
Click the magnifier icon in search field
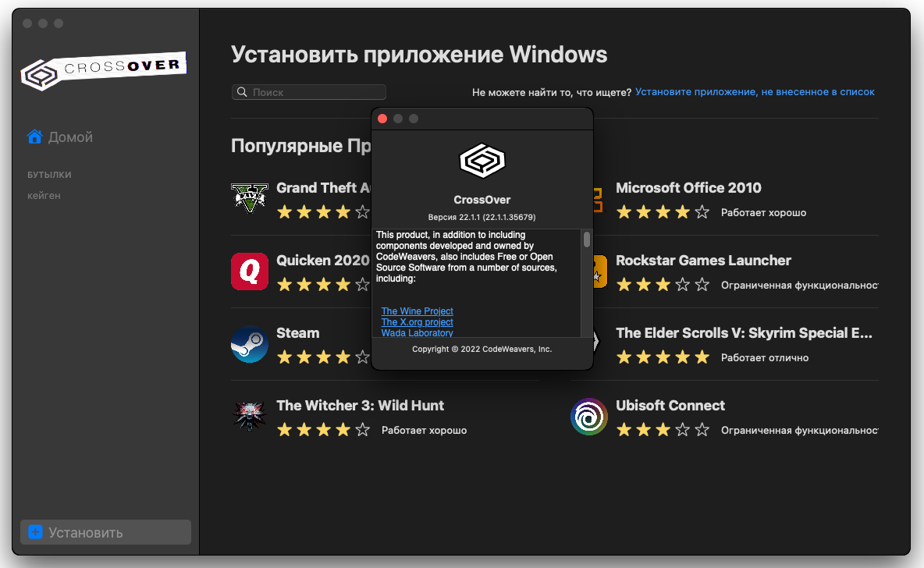(242, 92)
